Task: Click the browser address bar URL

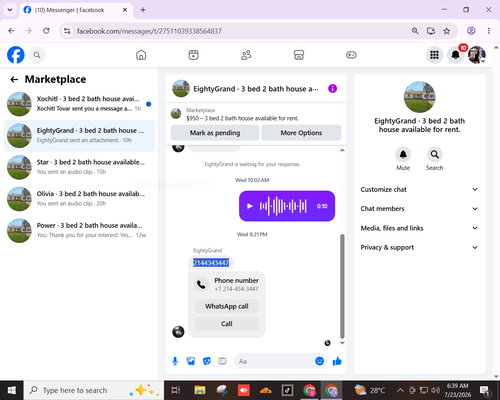Action: [149, 31]
